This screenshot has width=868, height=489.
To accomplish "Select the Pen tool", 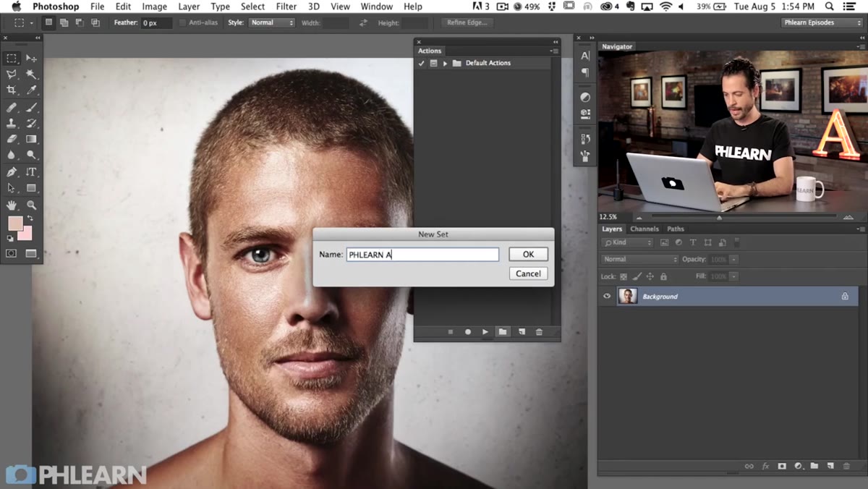I will tap(12, 172).
